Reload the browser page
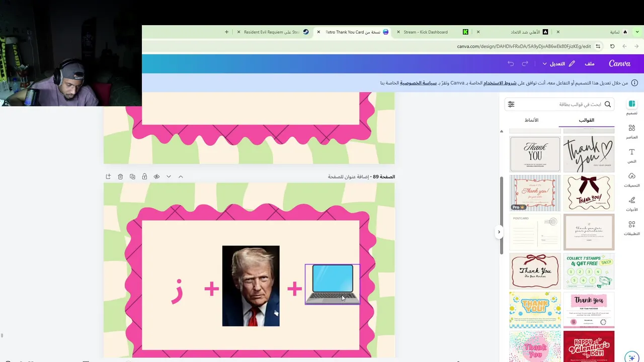The height and width of the screenshot is (362, 644). [x=612, y=46]
